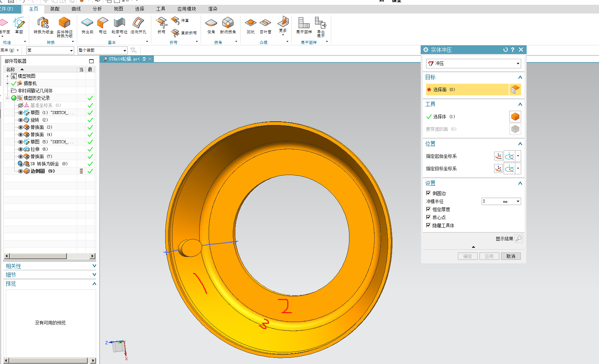Switch to the 分析 ribbon tab
This screenshot has width=599, height=364.
97,9
